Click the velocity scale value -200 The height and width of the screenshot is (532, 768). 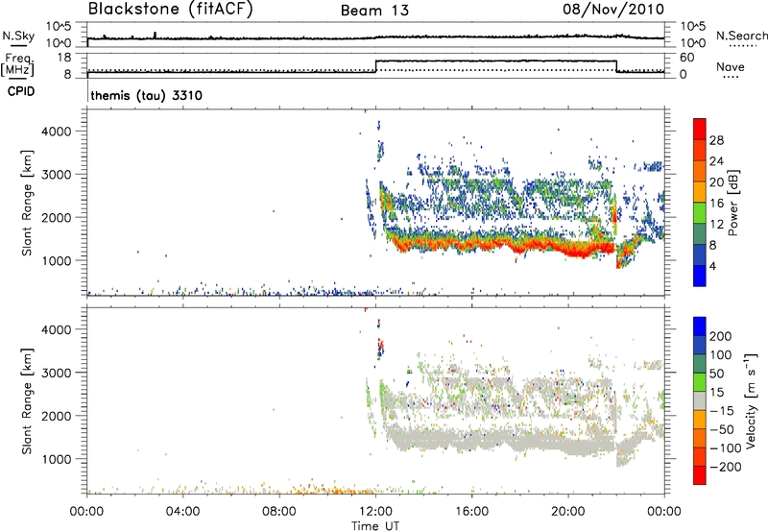pos(725,467)
